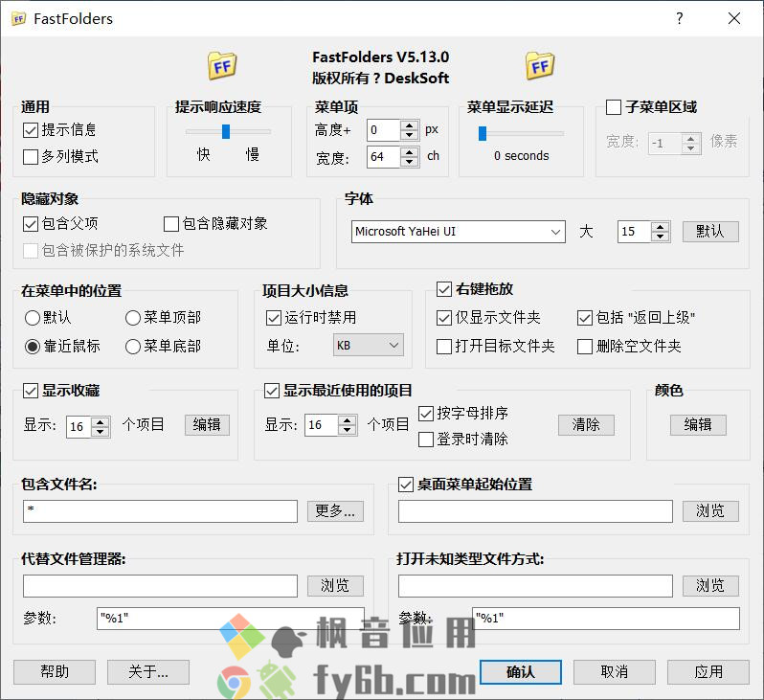
Task: Click the 清除 recent items button
Action: [586, 424]
